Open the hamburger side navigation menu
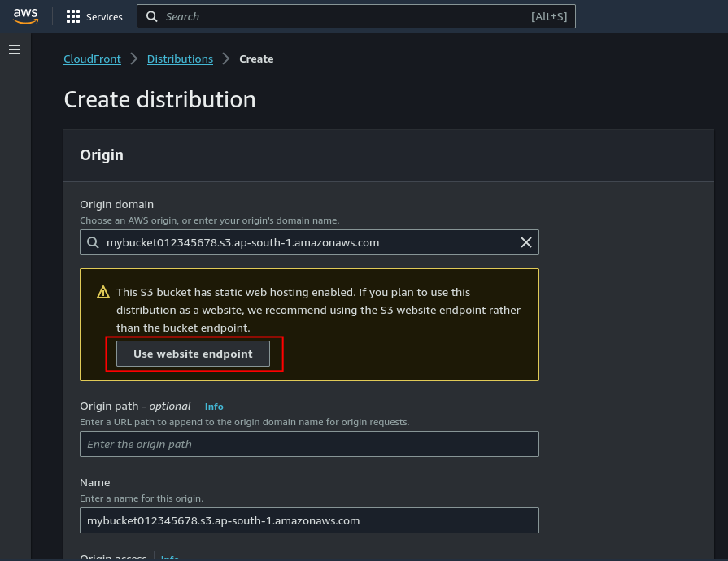 pyautogui.click(x=15, y=50)
